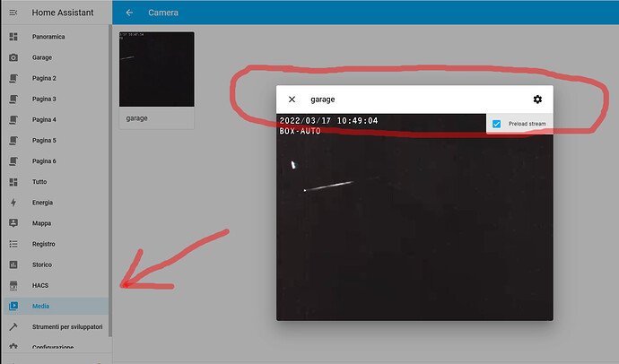Click the Camera page title
The image size is (619, 364).
point(163,13)
